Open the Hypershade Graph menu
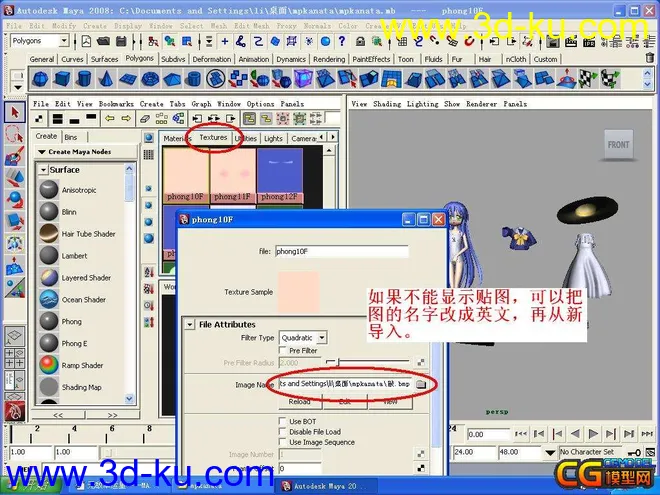Screen dimensions: 660x495 click(x=201, y=104)
